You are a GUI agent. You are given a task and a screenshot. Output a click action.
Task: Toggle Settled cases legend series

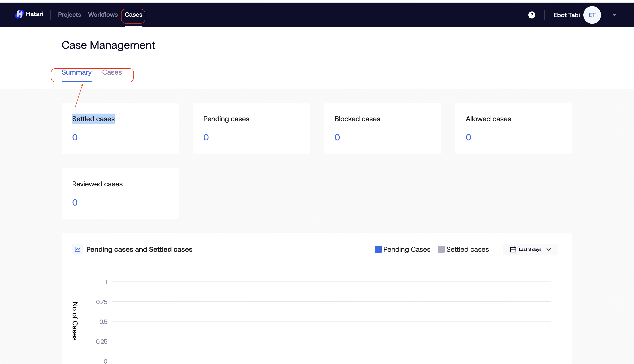pyautogui.click(x=467, y=249)
